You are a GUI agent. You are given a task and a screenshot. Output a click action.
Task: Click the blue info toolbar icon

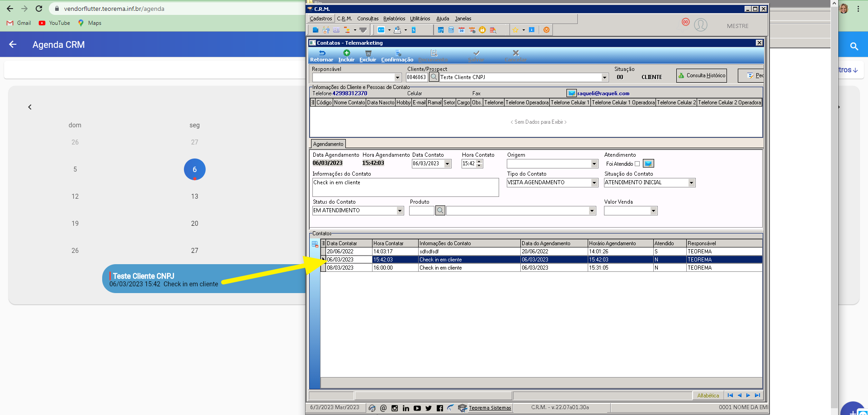pos(532,30)
